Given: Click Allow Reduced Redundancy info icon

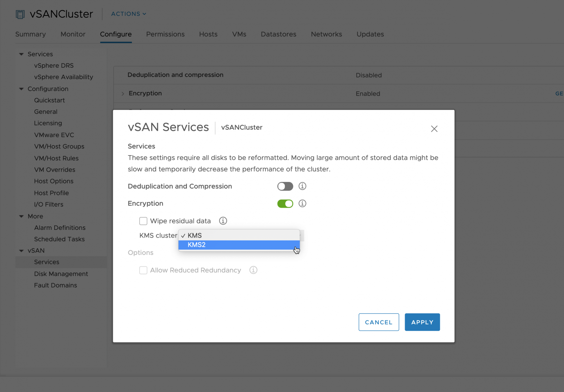Looking at the screenshot, I should pyautogui.click(x=253, y=270).
